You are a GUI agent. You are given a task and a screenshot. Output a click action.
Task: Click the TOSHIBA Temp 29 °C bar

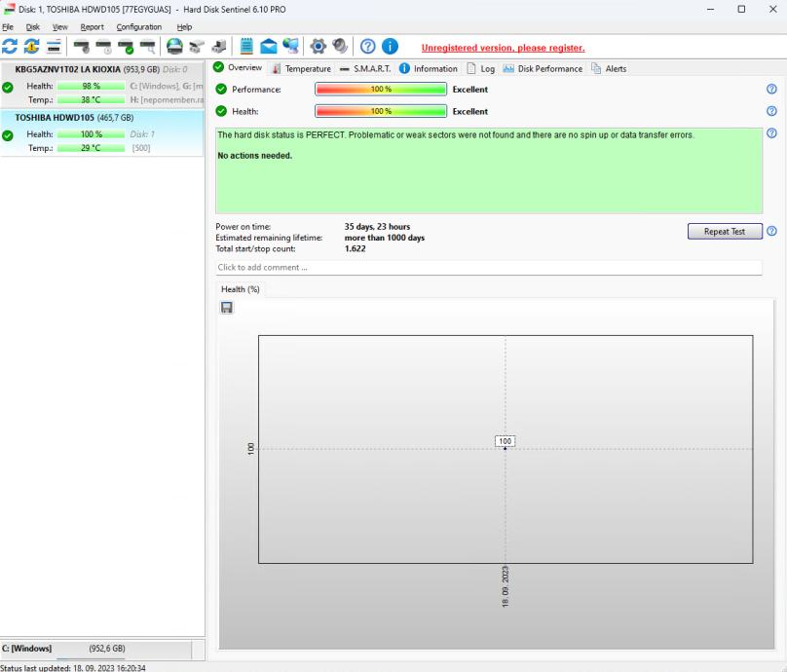coord(91,148)
